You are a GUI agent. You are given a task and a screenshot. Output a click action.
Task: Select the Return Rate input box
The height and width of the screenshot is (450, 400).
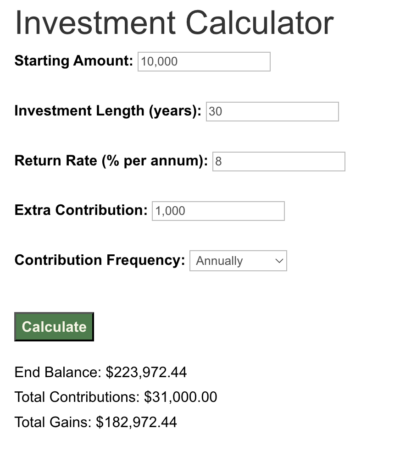pyautogui.click(x=279, y=162)
